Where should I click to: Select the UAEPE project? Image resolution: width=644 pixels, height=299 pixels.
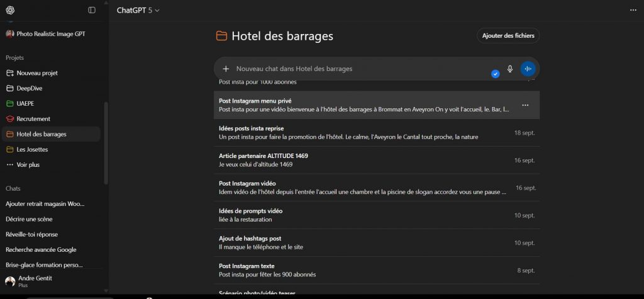pyautogui.click(x=25, y=103)
